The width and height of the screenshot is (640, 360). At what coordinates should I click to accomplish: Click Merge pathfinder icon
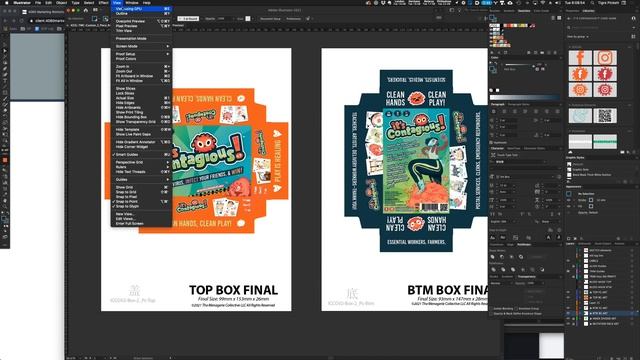[513, 269]
